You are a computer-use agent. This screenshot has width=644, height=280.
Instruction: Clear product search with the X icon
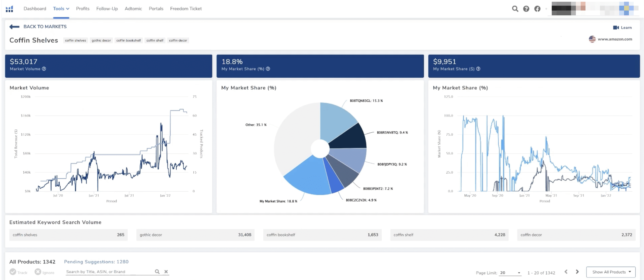pos(166,271)
